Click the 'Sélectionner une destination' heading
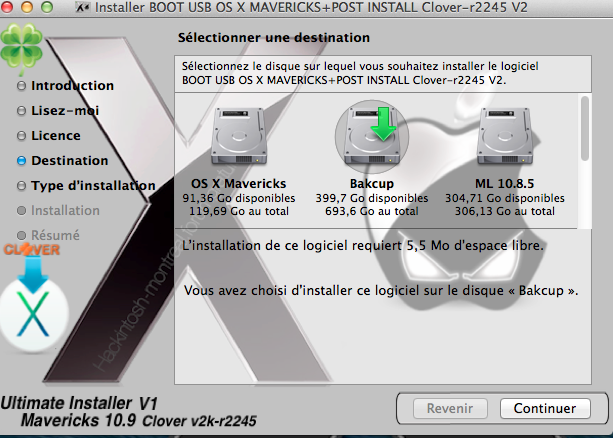This screenshot has height=438, width=613. coord(274,38)
